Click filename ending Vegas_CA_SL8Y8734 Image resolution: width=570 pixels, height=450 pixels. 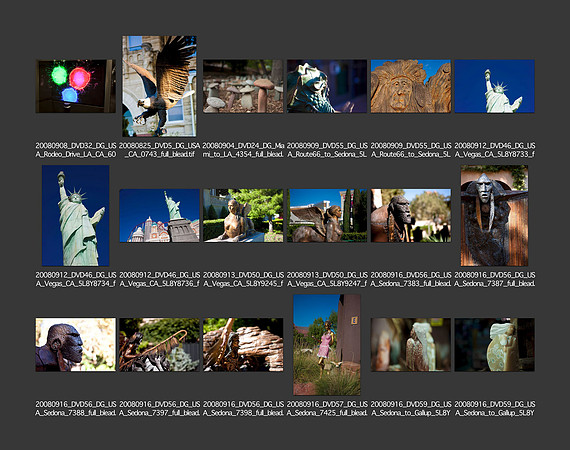tap(76, 279)
